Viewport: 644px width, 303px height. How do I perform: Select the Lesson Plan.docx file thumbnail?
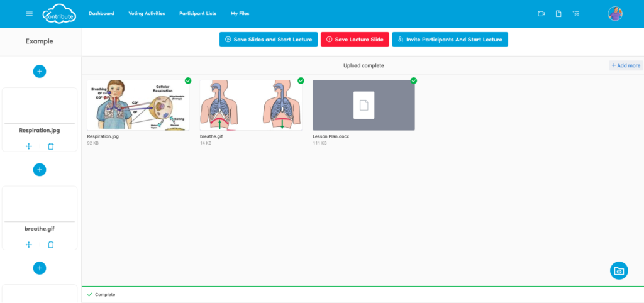(x=364, y=105)
